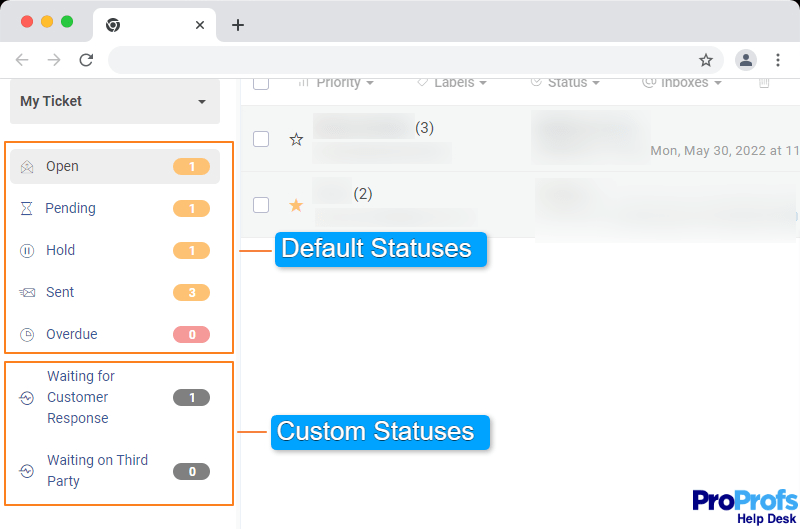Open Waiting on Third Party status
The height and width of the screenshot is (529, 800).
(x=115, y=471)
